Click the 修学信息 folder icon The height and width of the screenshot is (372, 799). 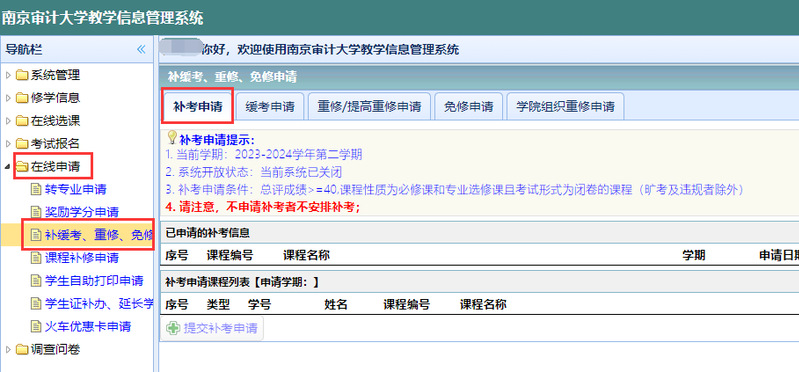click(x=22, y=98)
